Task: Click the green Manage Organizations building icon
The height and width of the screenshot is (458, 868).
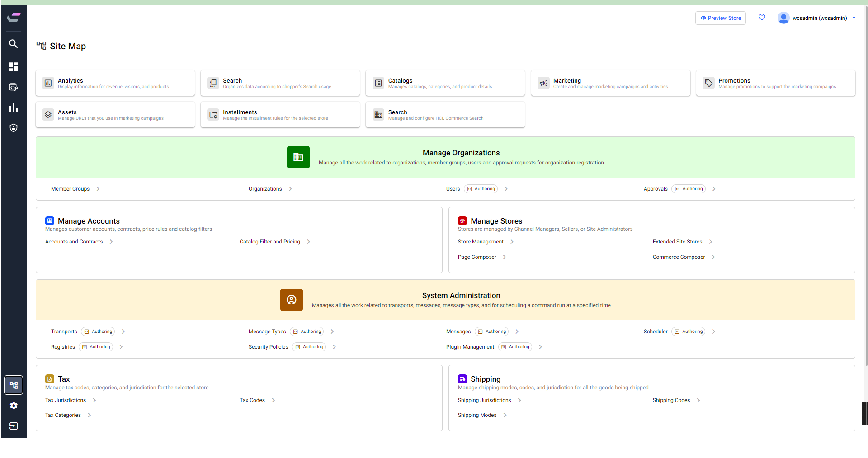Action: 298,157
